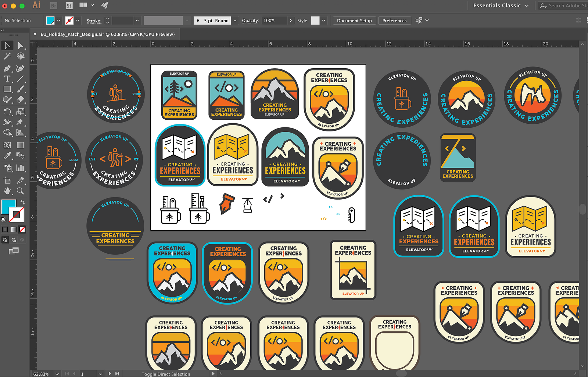Select the Hand tool
The width and height of the screenshot is (588, 377).
pyautogui.click(x=7, y=191)
